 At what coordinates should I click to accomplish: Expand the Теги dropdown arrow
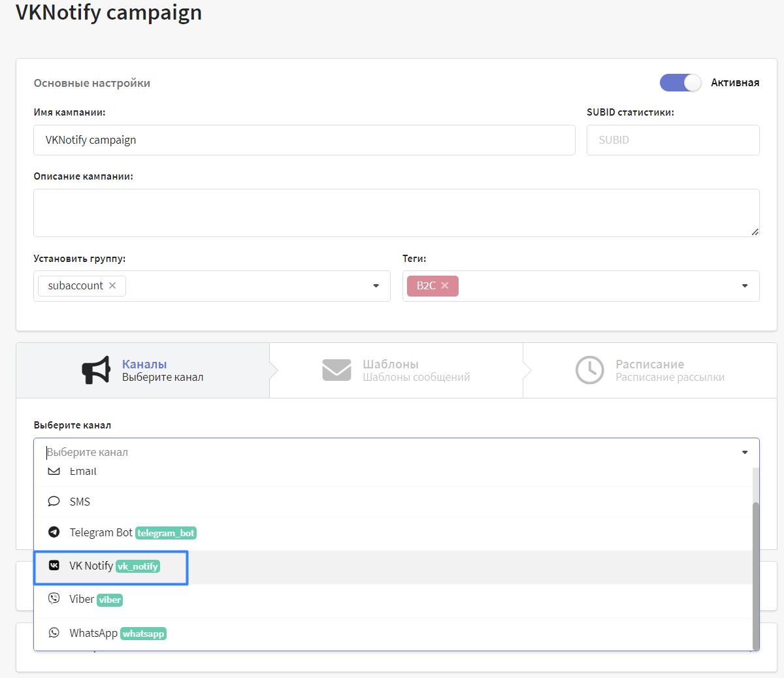point(745,286)
